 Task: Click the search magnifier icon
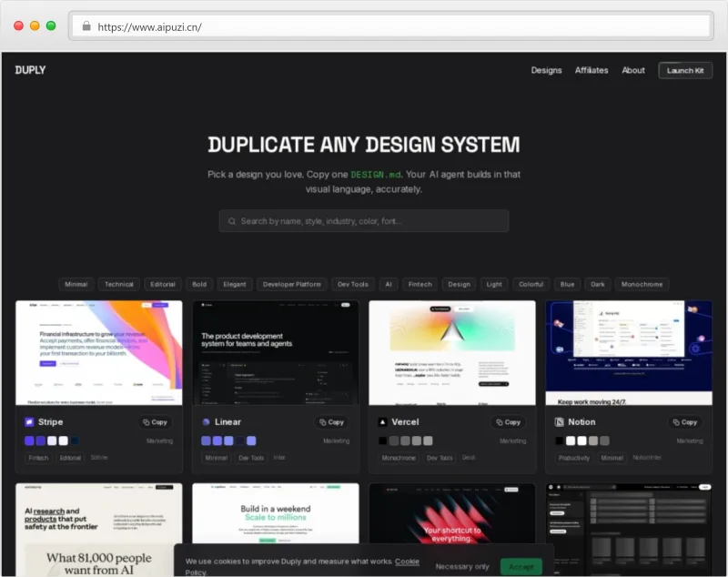(232, 221)
